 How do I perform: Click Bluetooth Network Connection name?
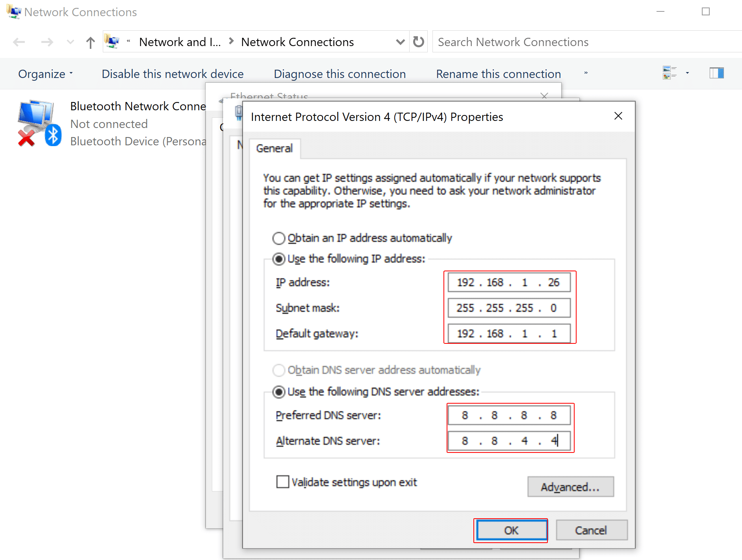pyautogui.click(x=138, y=106)
